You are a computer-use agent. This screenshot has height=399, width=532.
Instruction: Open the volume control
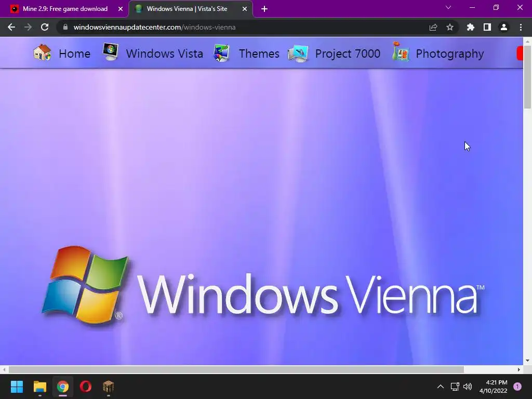coord(468,387)
